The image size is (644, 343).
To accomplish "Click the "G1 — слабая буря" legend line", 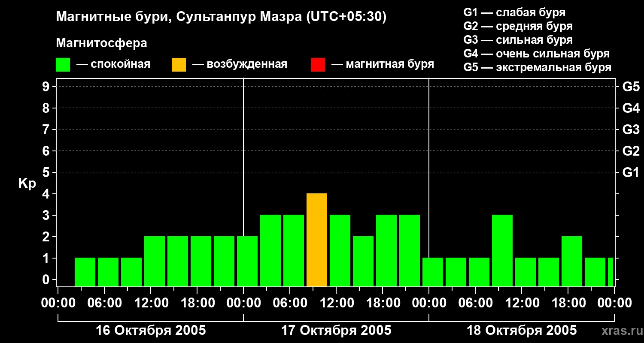I will [x=514, y=12].
